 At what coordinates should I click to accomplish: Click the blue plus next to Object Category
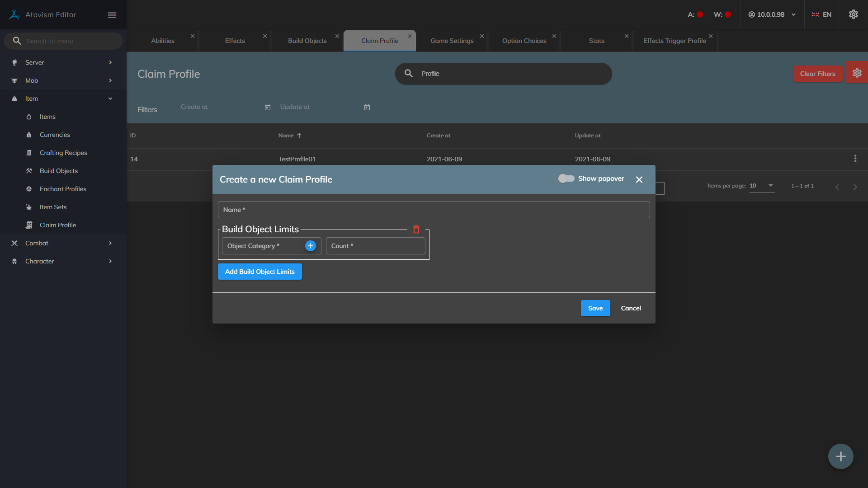(311, 246)
